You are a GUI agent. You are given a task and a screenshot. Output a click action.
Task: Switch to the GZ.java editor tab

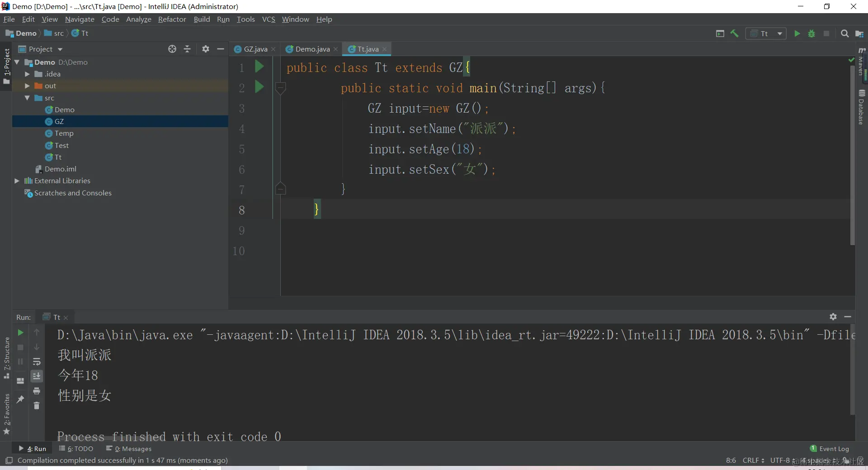255,49
